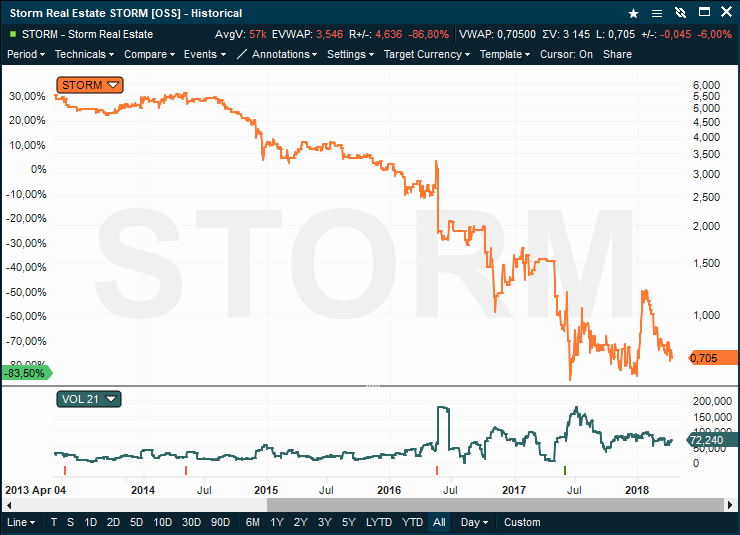Select the 5Y time range
Screen dimensions: 740x535
349,522
